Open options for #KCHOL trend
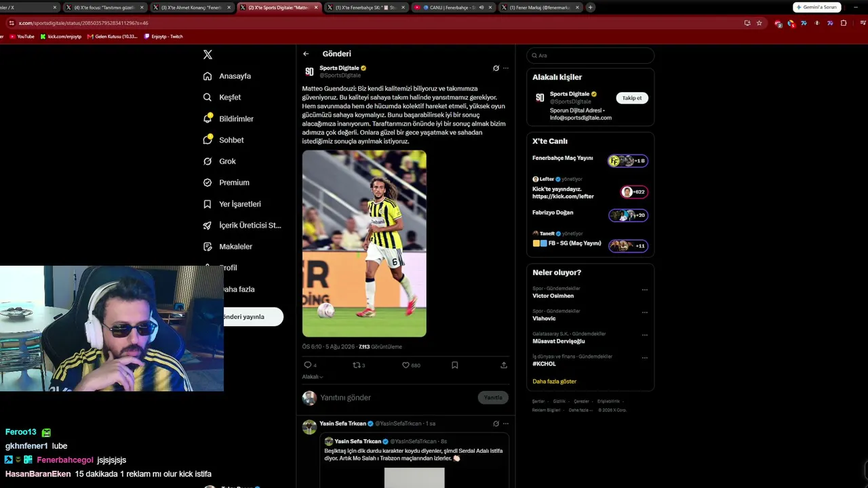Image resolution: width=868 pixels, height=488 pixels. point(645,358)
